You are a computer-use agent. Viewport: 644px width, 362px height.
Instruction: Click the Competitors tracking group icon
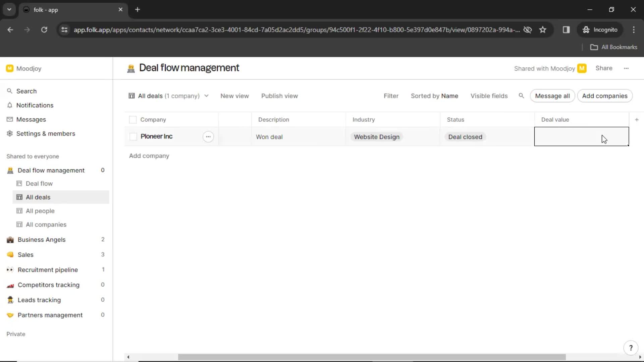click(x=10, y=285)
